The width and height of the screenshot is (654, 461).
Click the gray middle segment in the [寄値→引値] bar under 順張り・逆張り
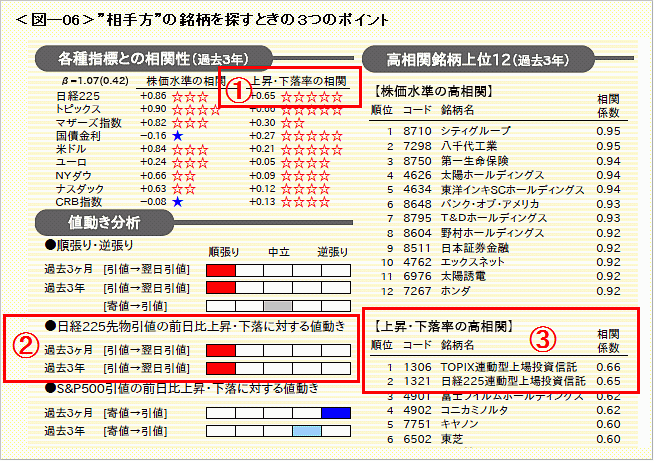point(278,306)
